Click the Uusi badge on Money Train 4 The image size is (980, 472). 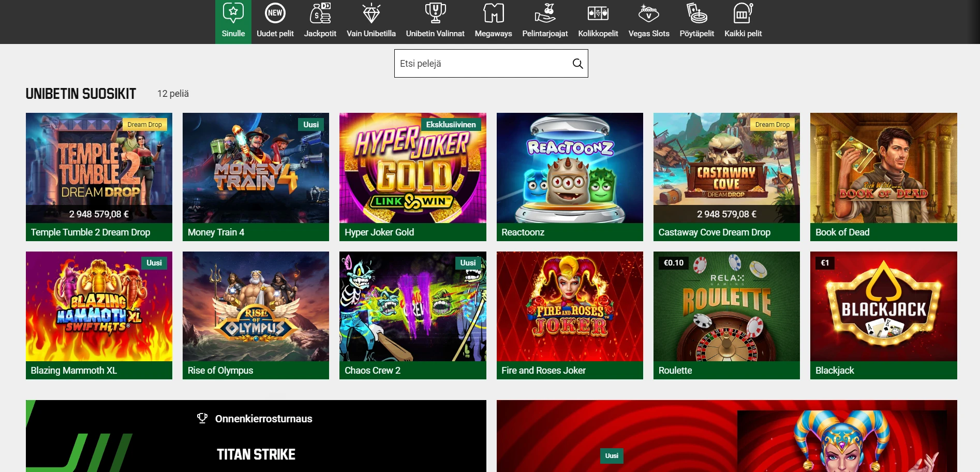click(311, 125)
